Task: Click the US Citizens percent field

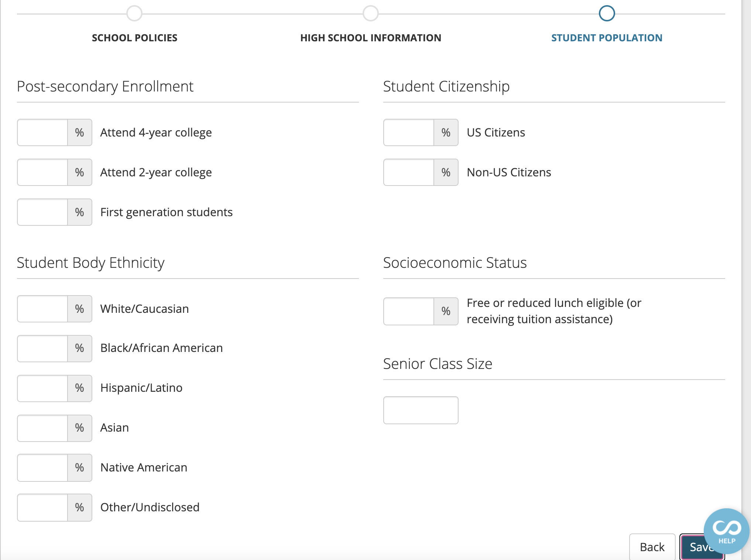Action: point(409,132)
